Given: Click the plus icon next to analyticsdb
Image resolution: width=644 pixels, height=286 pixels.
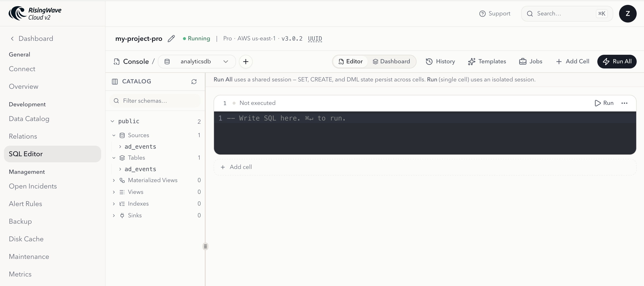Looking at the screenshot, I should tap(246, 62).
